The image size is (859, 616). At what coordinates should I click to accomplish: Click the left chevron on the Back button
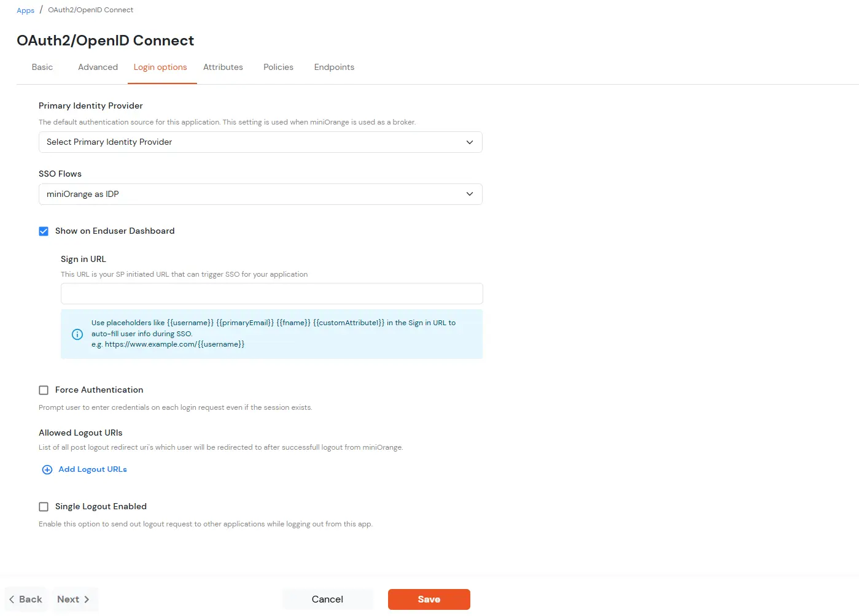click(x=11, y=599)
